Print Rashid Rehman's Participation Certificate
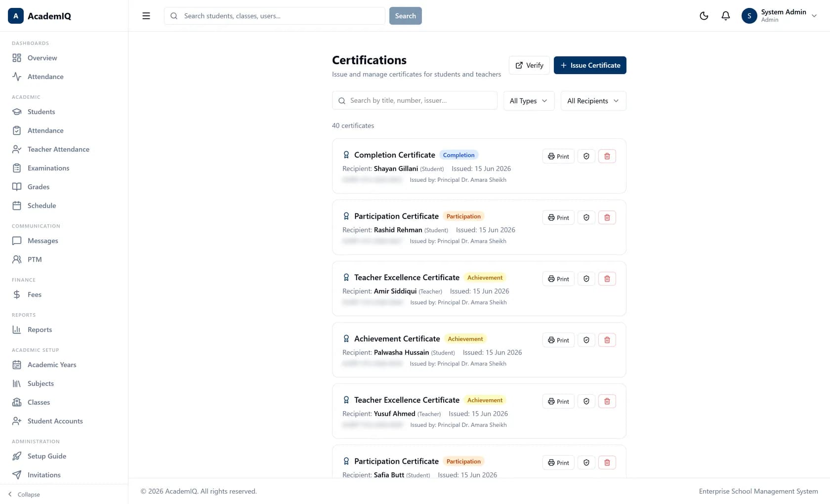 coord(558,217)
